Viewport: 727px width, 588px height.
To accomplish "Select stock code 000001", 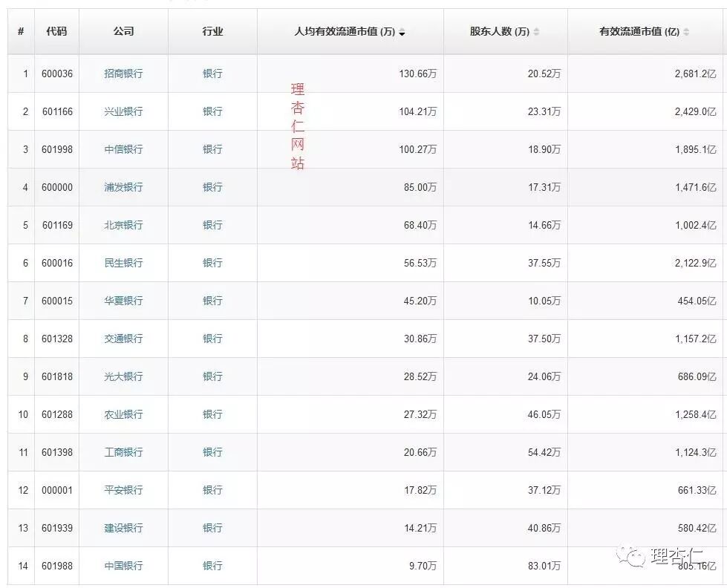I will [x=57, y=490].
